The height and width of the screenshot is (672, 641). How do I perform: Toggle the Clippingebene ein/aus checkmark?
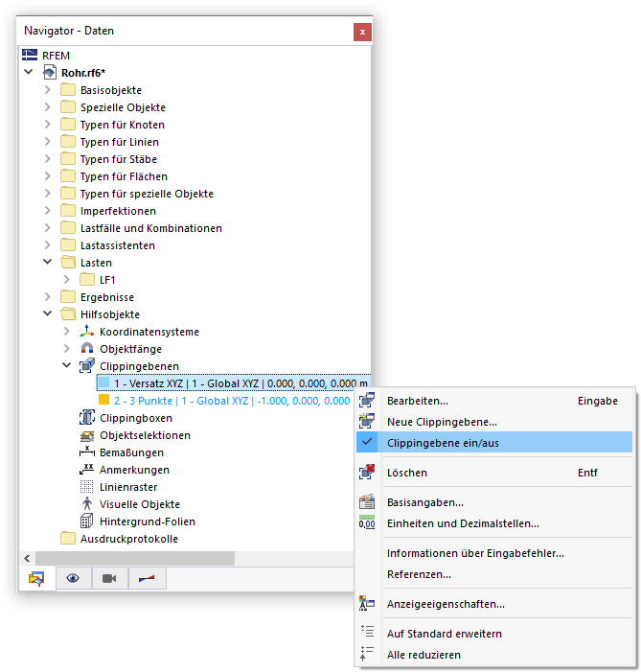pos(367,441)
